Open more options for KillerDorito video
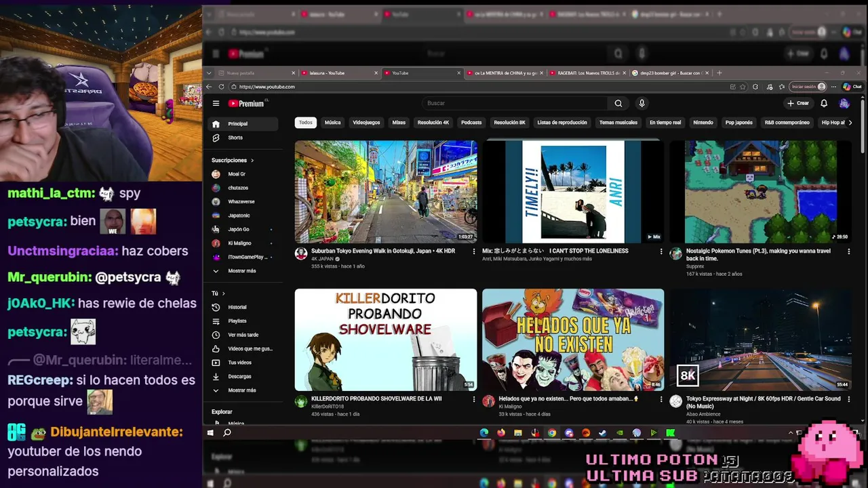 (x=474, y=399)
